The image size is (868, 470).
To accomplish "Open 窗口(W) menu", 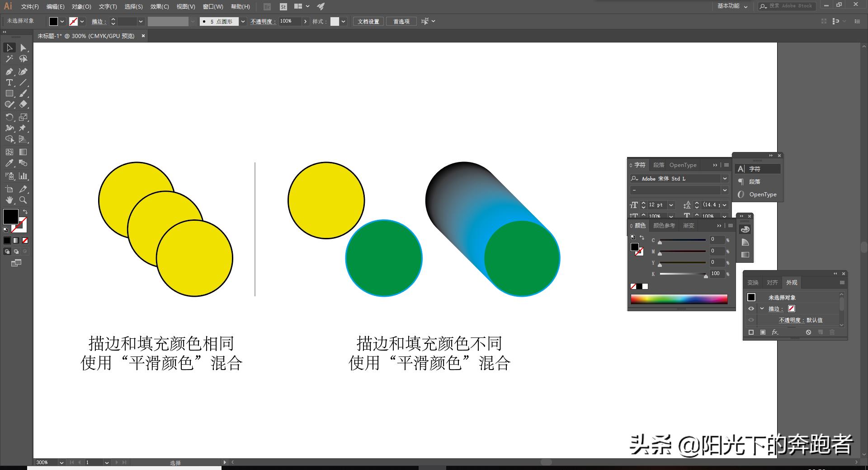I will (x=213, y=6).
